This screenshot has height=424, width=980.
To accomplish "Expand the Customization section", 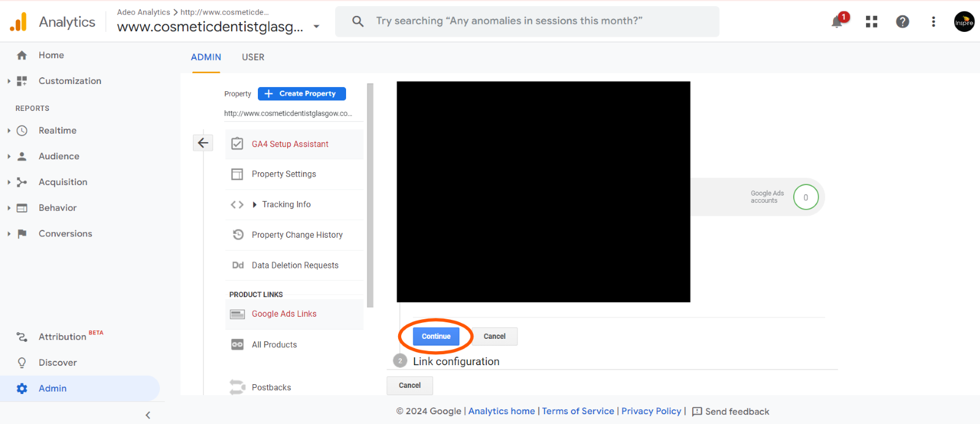I will pyautogui.click(x=9, y=81).
